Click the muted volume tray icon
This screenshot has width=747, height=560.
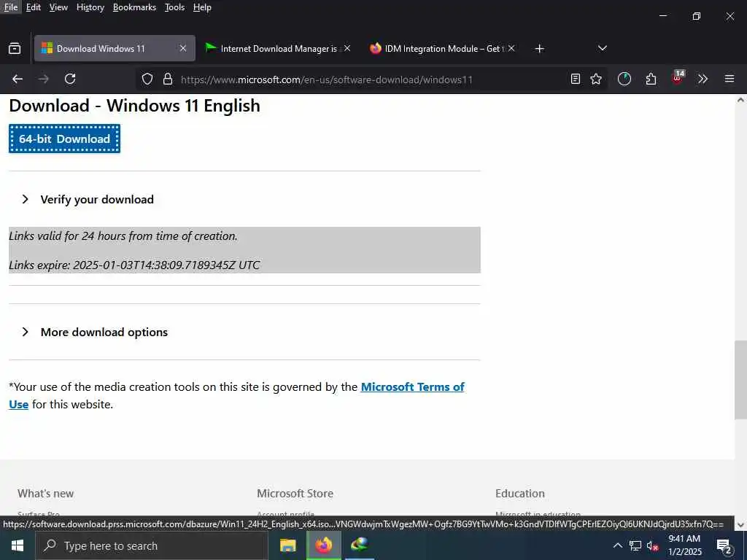point(652,545)
